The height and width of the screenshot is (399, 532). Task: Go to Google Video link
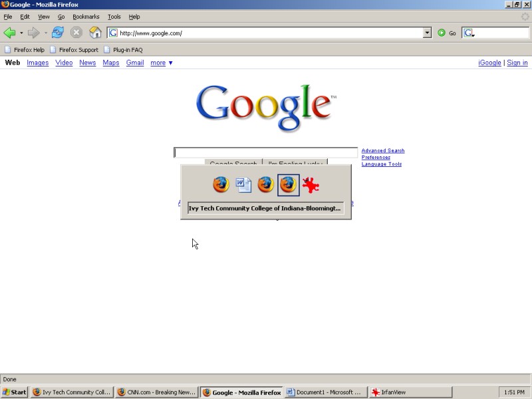pyautogui.click(x=64, y=63)
